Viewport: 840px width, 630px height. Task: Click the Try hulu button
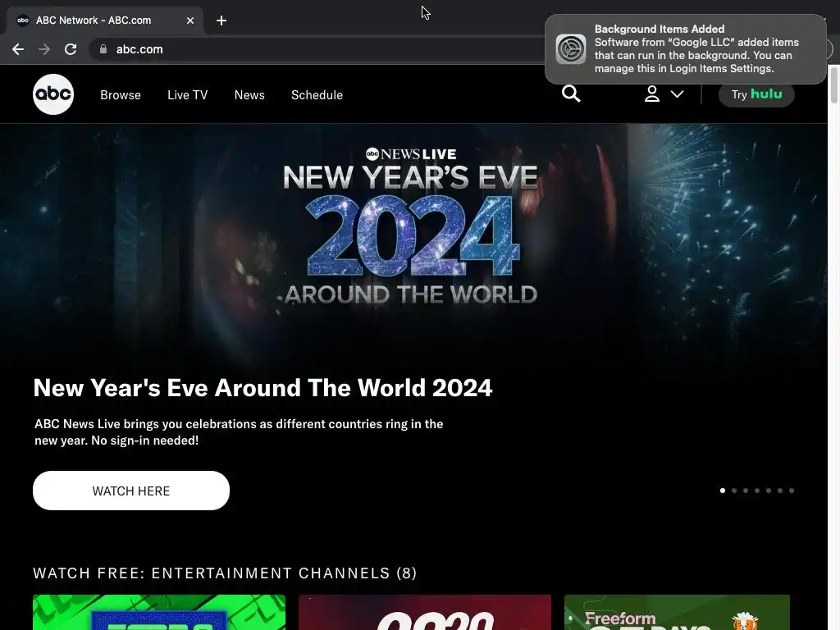pyautogui.click(x=756, y=94)
